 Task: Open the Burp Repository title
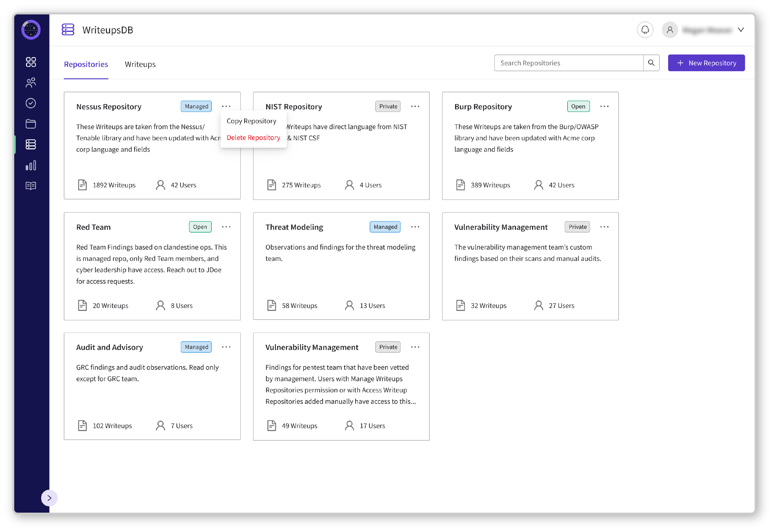(484, 107)
